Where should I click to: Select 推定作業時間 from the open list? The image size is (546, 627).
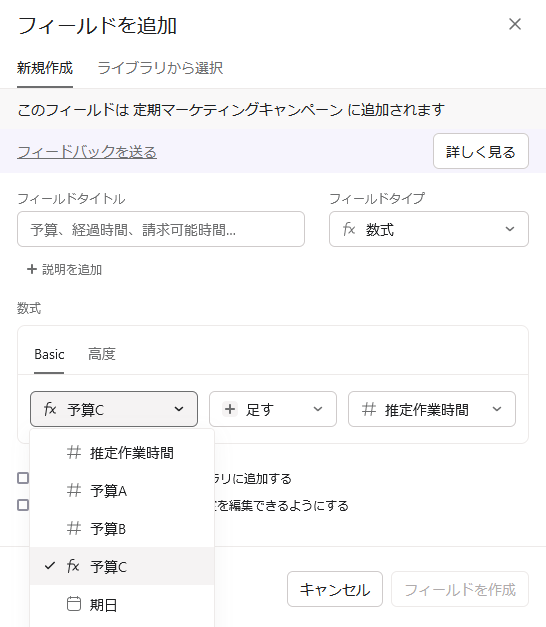coord(122,453)
